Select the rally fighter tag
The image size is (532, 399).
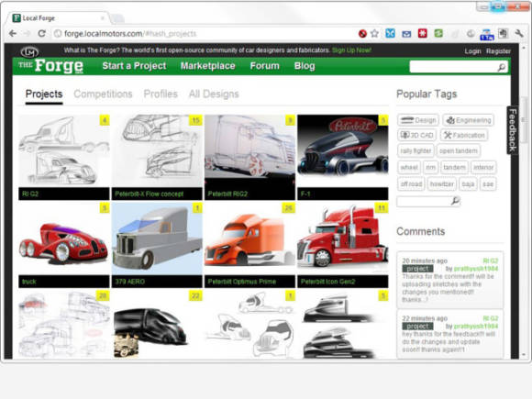[x=416, y=150]
